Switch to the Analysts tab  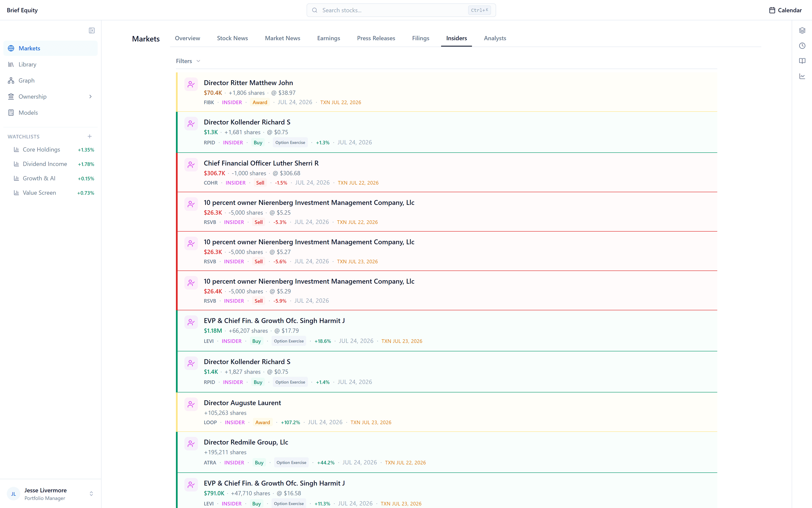495,38
